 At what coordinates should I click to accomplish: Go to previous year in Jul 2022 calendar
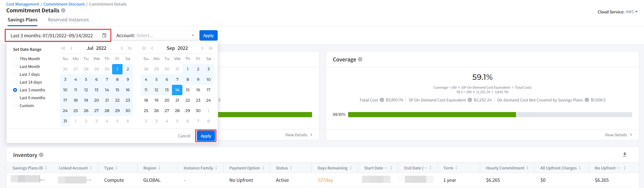(63, 48)
